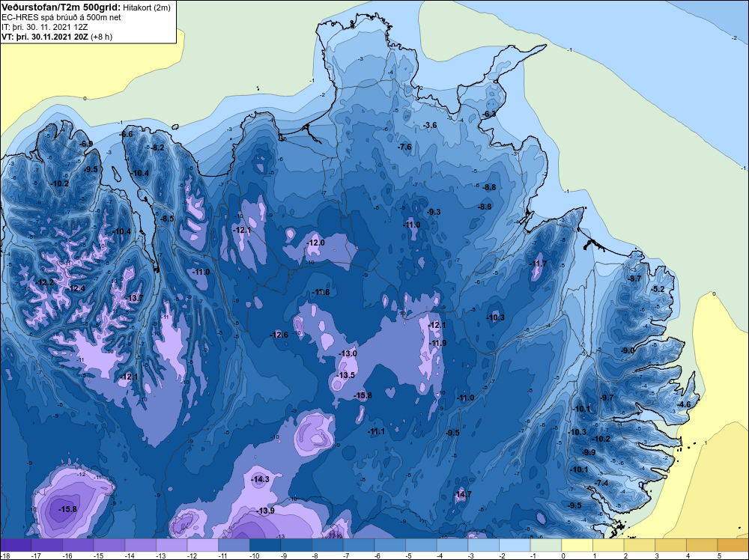Click the -14.3 temperature label
The height and width of the screenshot is (560, 749).
261,479
